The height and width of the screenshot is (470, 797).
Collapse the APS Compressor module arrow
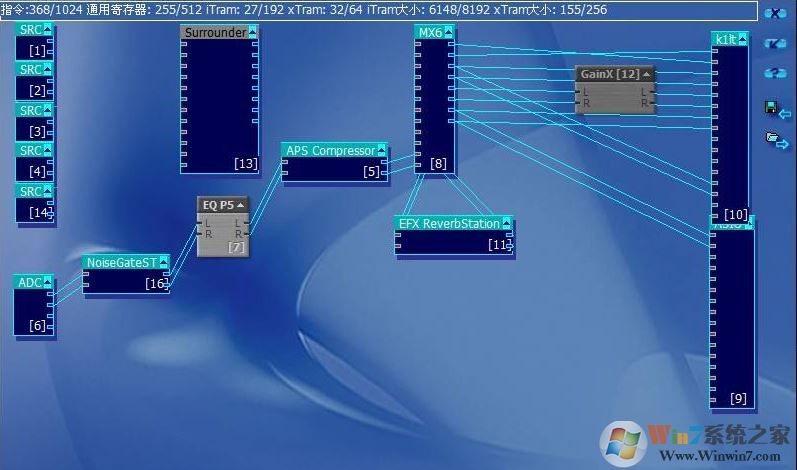(381, 150)
